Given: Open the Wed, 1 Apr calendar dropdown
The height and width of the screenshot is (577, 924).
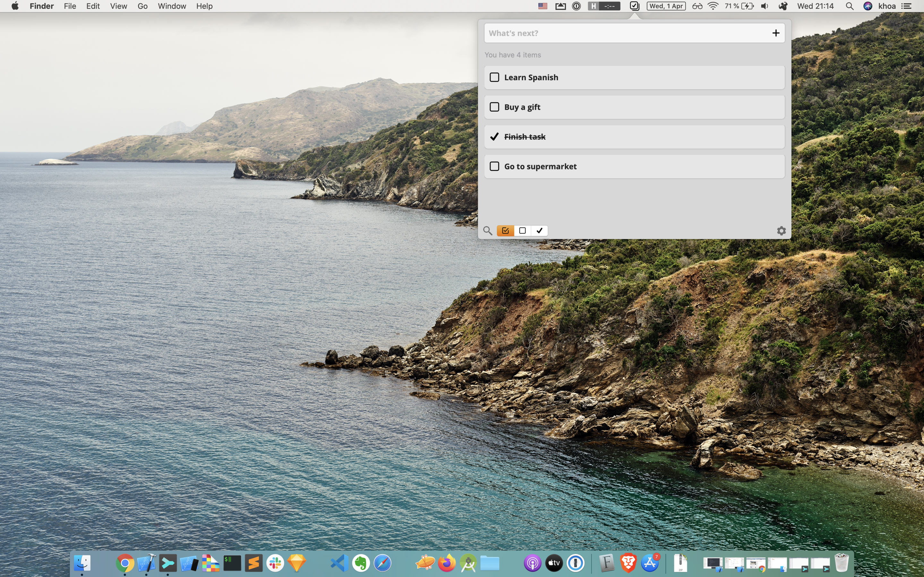Looking at the screenshot, I should click(x=666, y=6).
